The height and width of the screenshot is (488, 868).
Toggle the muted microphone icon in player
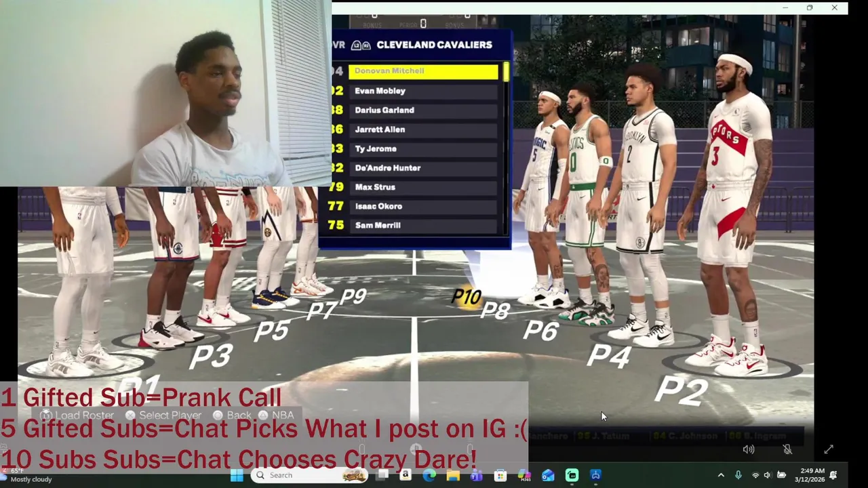pos(787,449)
